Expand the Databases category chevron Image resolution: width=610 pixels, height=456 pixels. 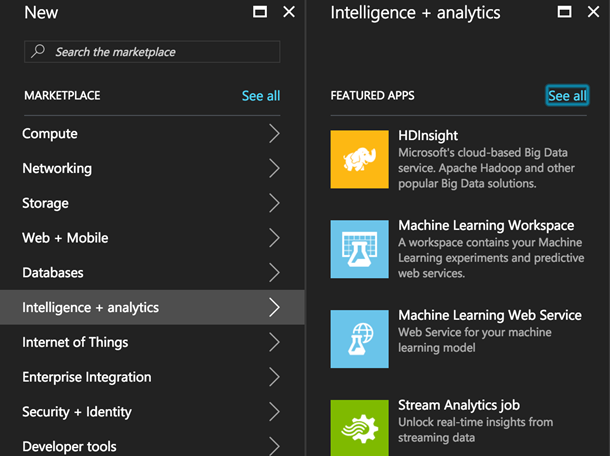(x=274, y=272)
